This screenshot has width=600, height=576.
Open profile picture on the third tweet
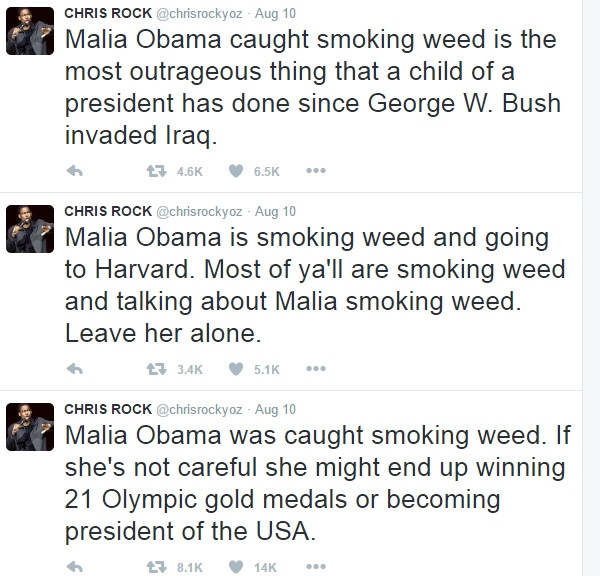(30, 427)
